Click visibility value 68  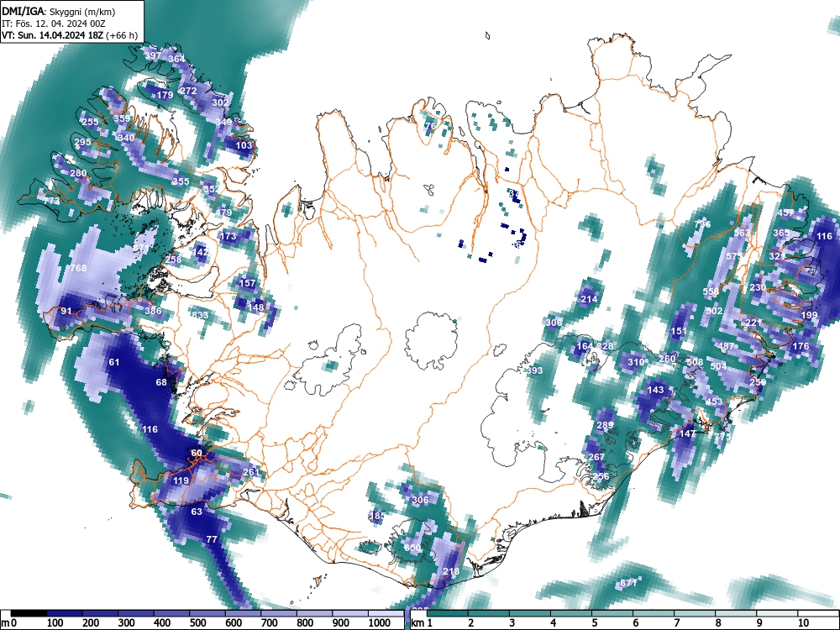coord(161,382)
